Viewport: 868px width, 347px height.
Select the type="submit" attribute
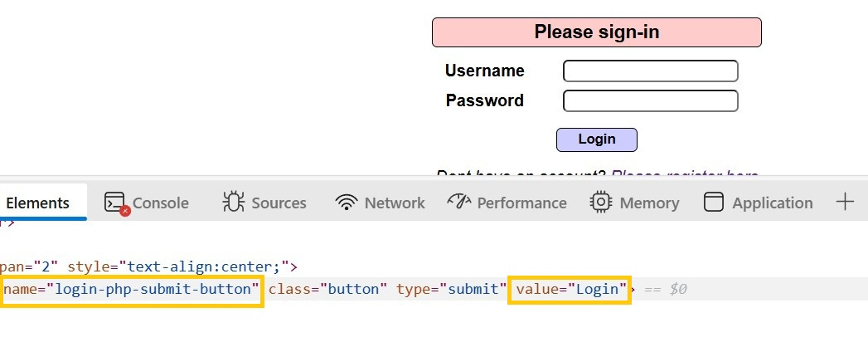pos(451,290)
